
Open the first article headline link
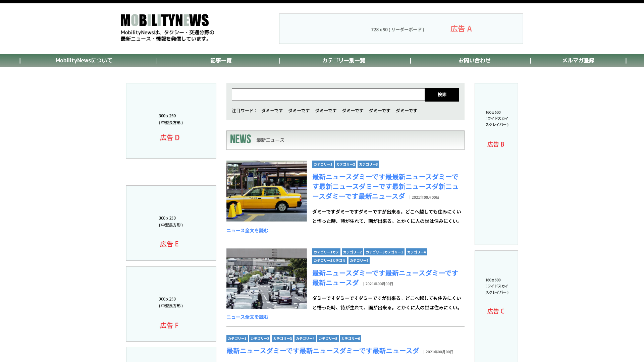pos(385,186)
